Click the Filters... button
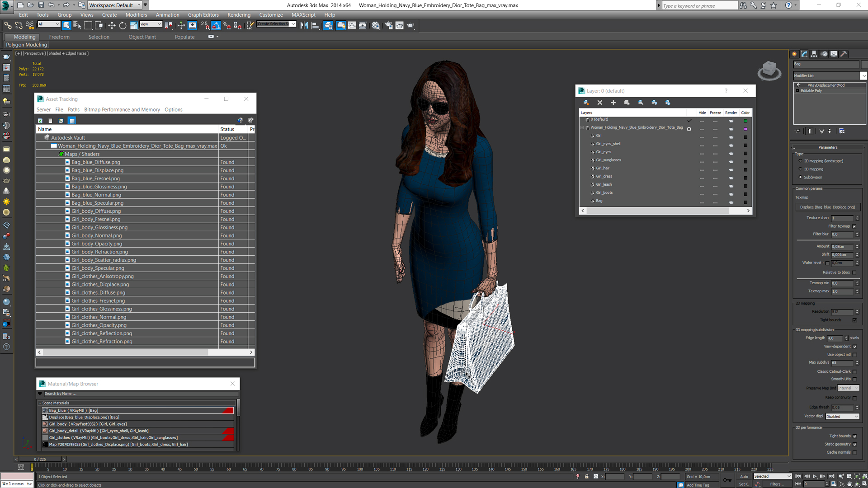Viewport: 868px width, 488px height. click(x=777, y=484)
